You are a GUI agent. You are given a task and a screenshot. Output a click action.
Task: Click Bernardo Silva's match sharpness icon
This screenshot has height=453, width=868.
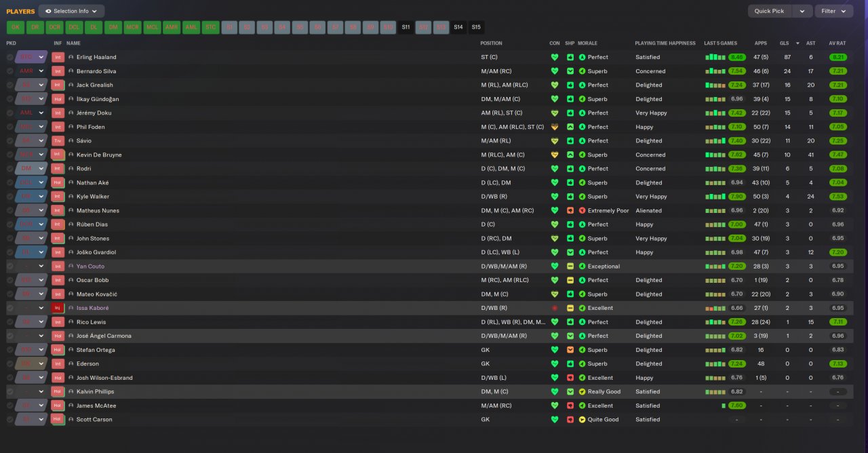(570, 71)
